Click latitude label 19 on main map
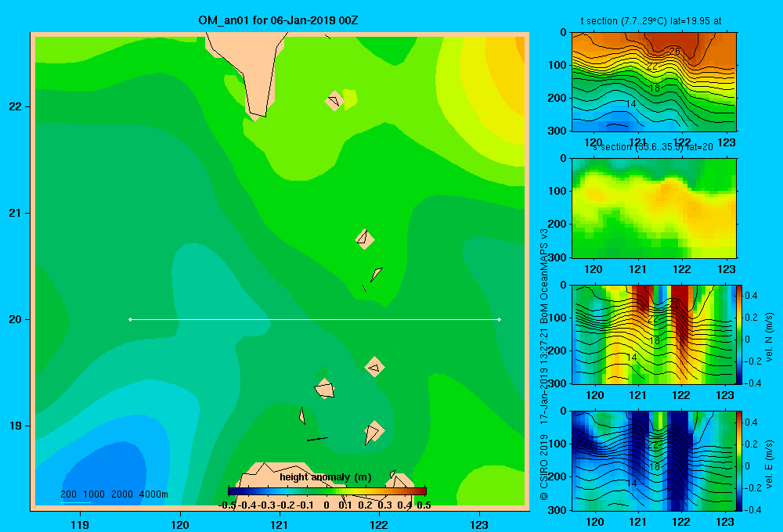 16,426
